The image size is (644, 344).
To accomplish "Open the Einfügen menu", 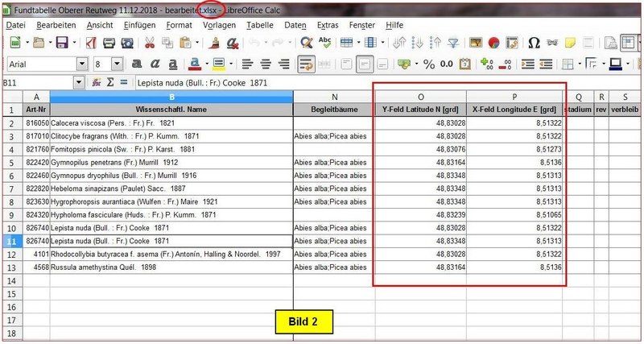I will (139, 25).
